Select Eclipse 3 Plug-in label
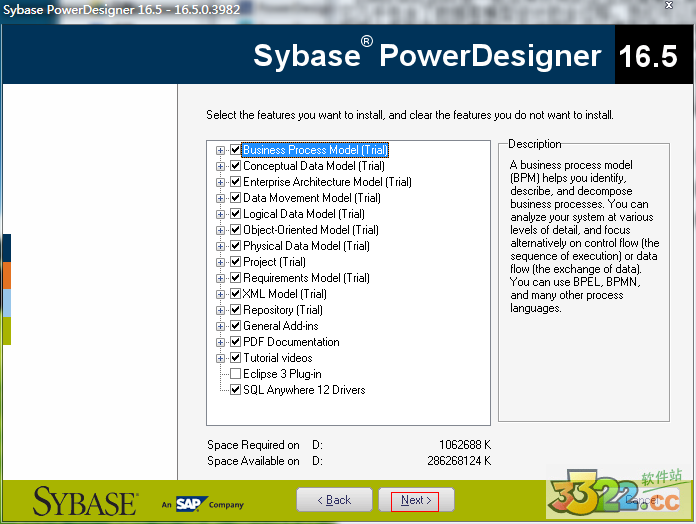This screenshot has height=524, width=696. coord(282,374)
